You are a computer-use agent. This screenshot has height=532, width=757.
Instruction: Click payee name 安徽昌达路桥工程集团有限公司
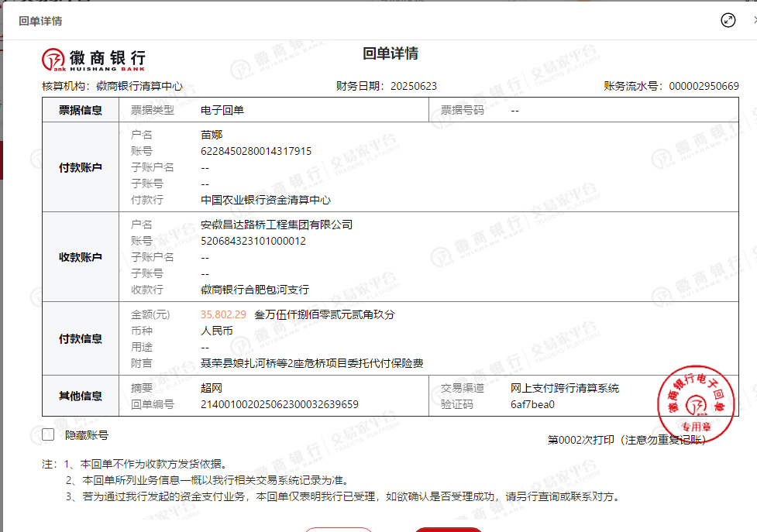point(276,225)
